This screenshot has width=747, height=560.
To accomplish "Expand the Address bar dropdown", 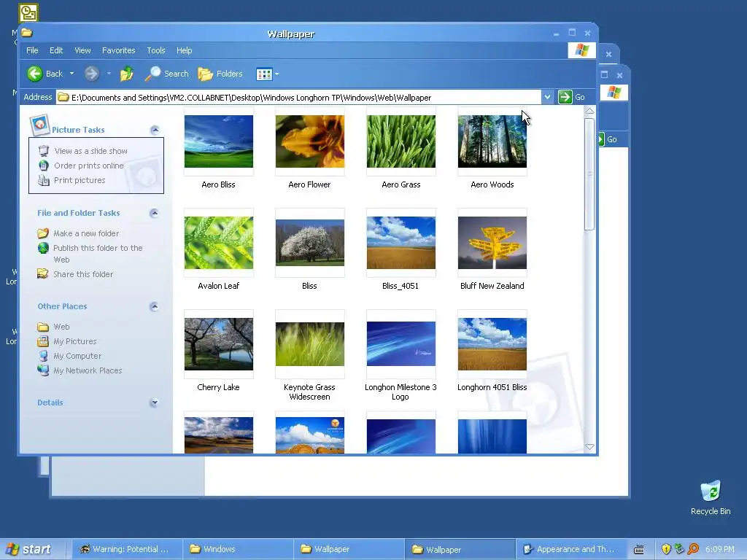I will click(x=547, y=97).
